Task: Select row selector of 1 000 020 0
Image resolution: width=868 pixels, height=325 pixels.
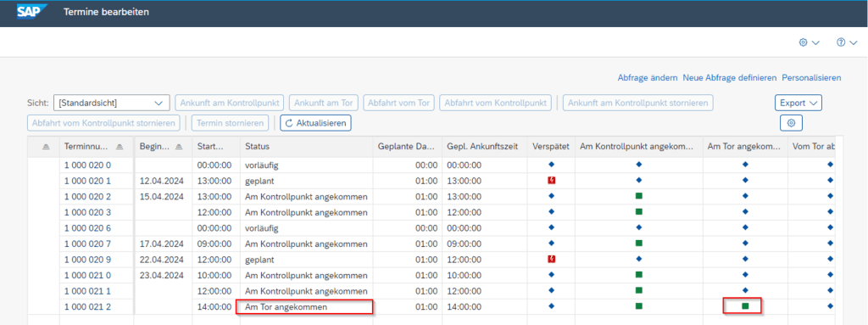Action: pyautogui.click(x=43, y=165)
